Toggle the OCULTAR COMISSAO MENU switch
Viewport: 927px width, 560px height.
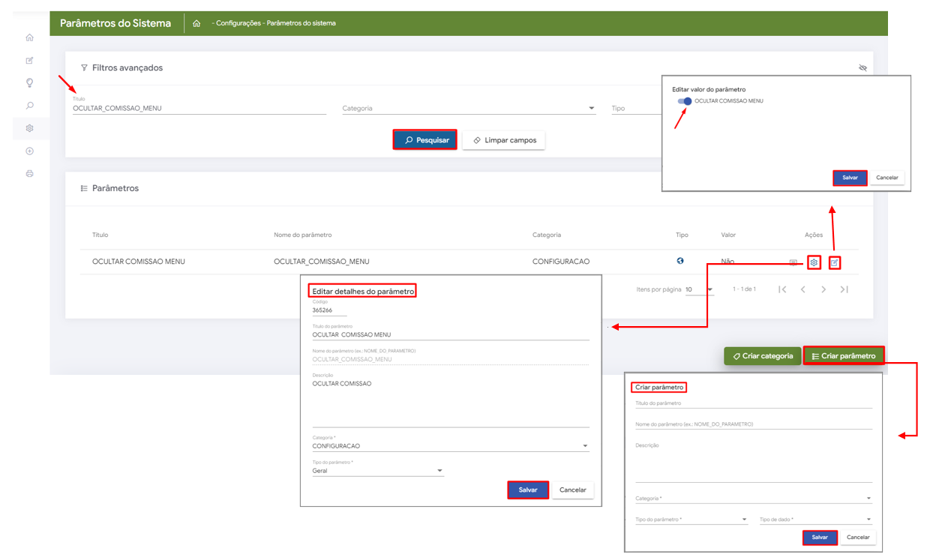tap(684, 101)
